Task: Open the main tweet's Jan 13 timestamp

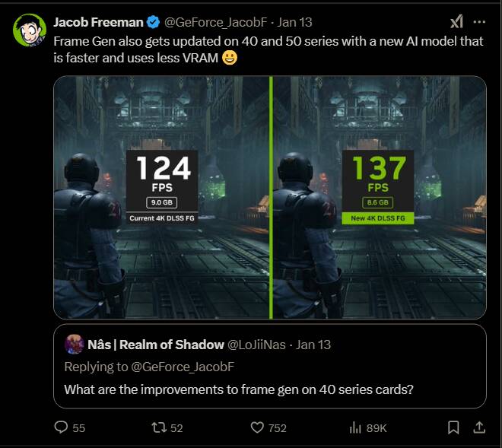Action: 295,22
